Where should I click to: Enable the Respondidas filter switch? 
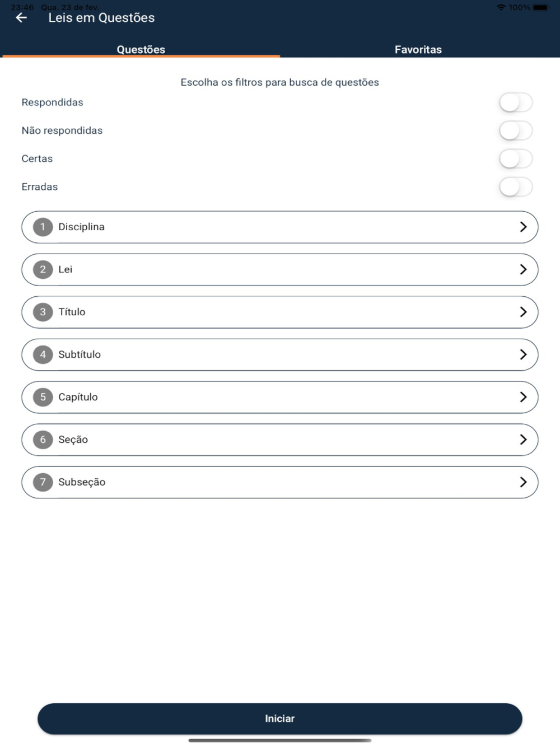[x=515, y=102]
